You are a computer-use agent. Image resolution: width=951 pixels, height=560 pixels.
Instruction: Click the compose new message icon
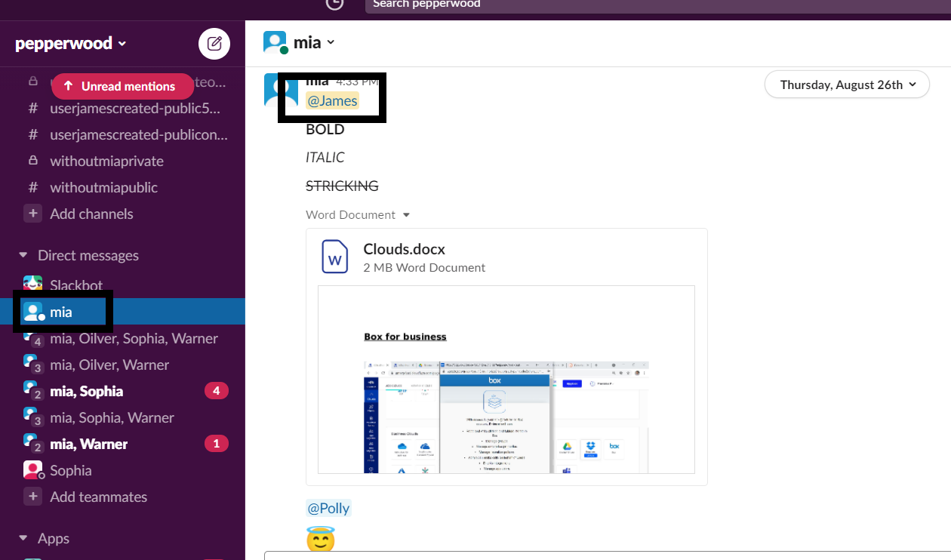coord(214,44)
